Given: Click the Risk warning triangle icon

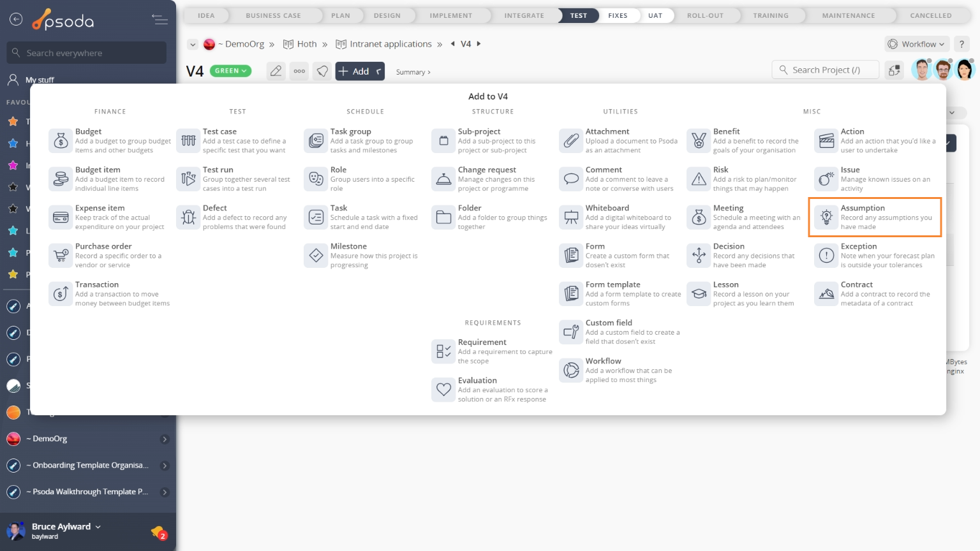Looking at the screenshot, I should click(699, 179).
